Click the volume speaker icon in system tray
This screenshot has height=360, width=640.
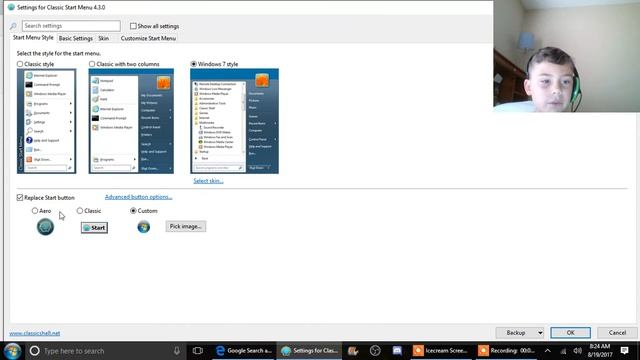tap(577, 351)
